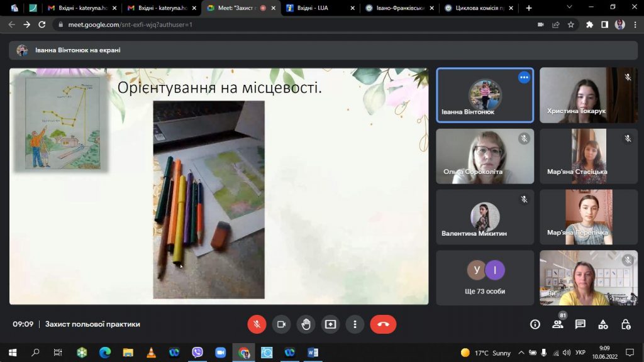Open the Ще 73 особи participants tile

point(485,278)
